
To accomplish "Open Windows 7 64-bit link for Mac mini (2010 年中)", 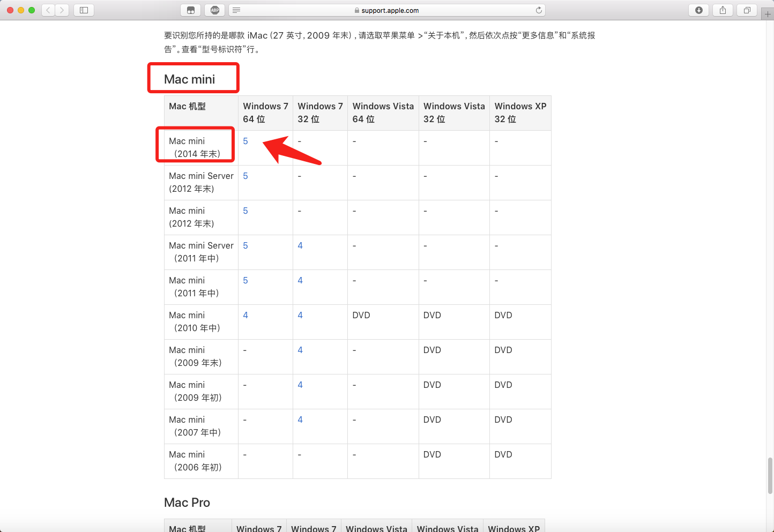I will click(x=245, y=315).
